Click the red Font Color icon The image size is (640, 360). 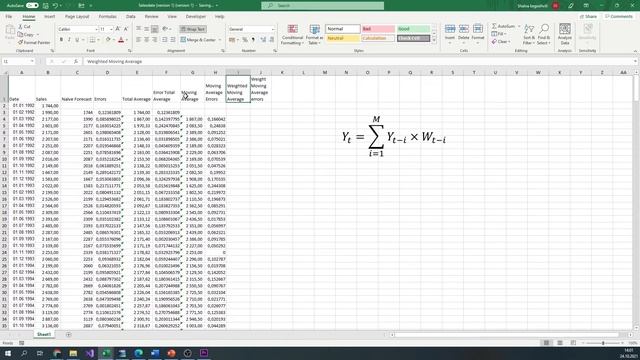point(121,40)
